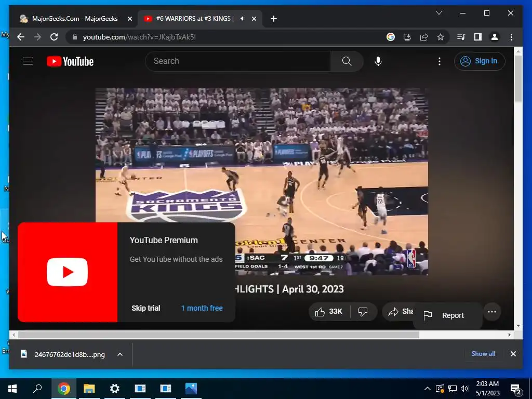Mute the YouTube tab via speaker icon
Screen dimensions: 532x399
tap(243, 19)
